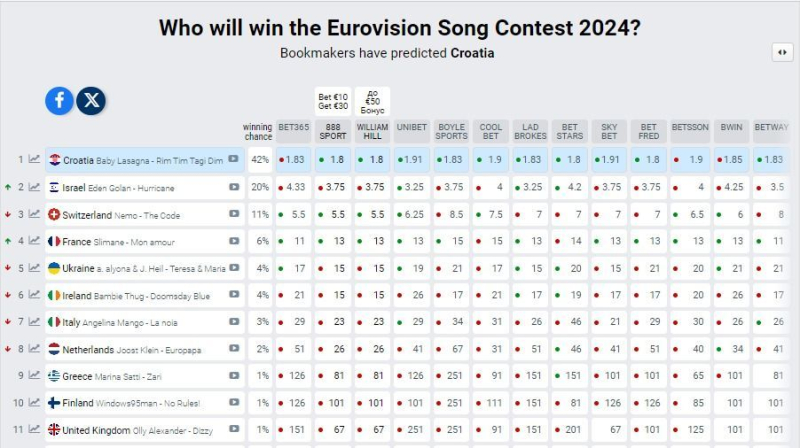Select the BET365 column header
The width and height of the screenshot is (800, 448).
click(x=294, y=131)
